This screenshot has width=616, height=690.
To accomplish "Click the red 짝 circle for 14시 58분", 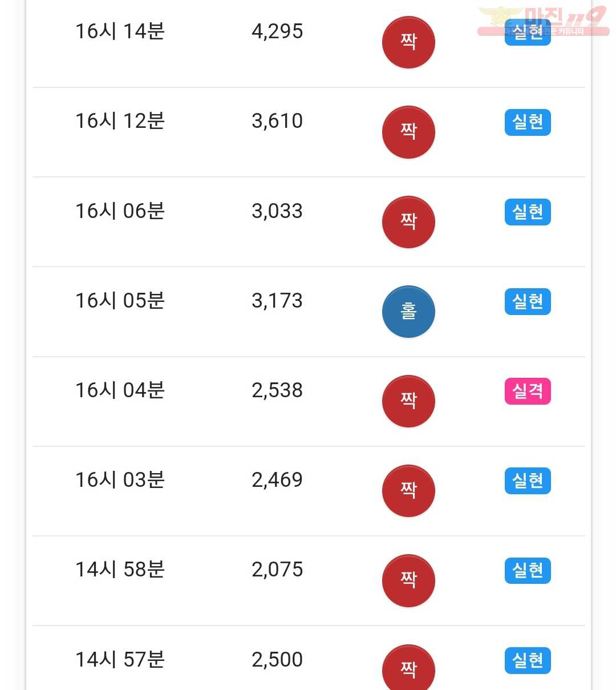I will (x=408, y=580).
